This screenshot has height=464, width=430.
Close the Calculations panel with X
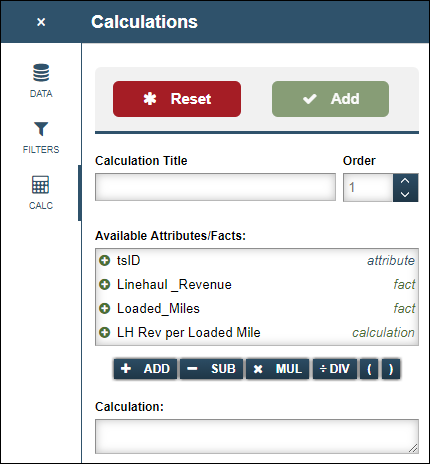tap(41, 22)
